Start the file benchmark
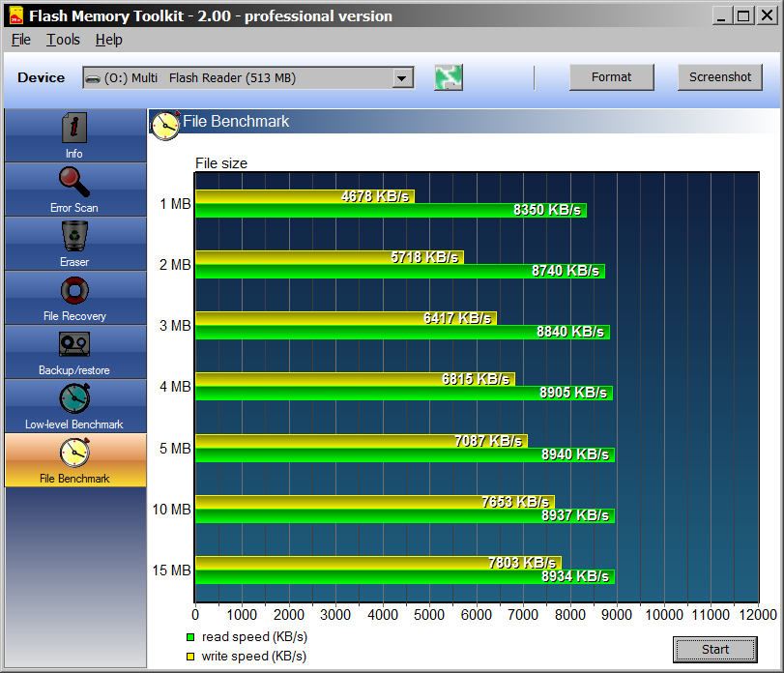The image size is (784, 673). (715, 650)
